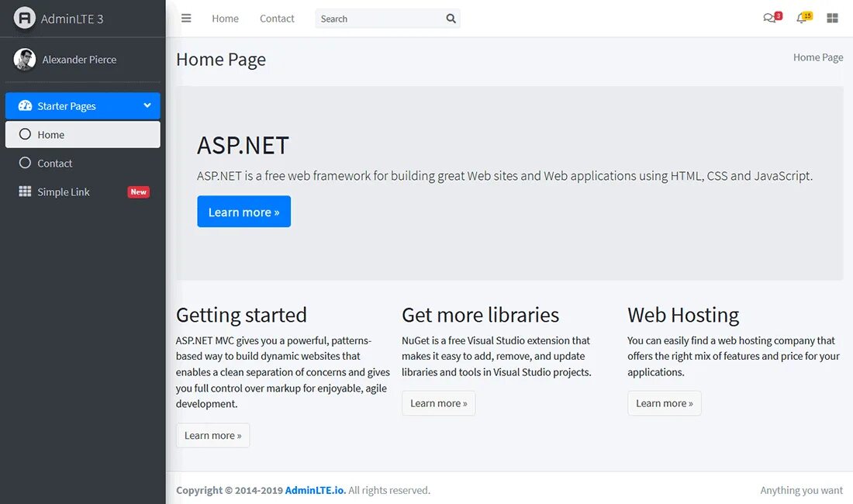Click the grid icon beside Simple Link
The height and width of the screenshot is (504, 853).
coord(25,192)
